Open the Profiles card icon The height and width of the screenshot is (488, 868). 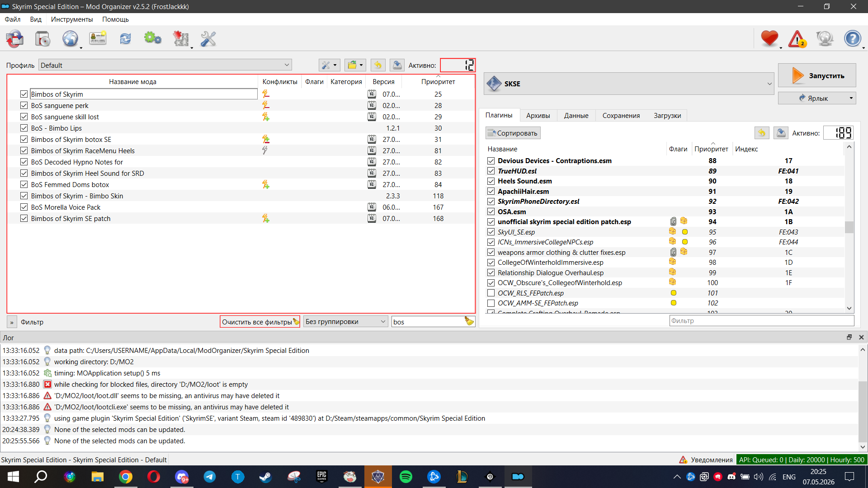coord(98,39)
